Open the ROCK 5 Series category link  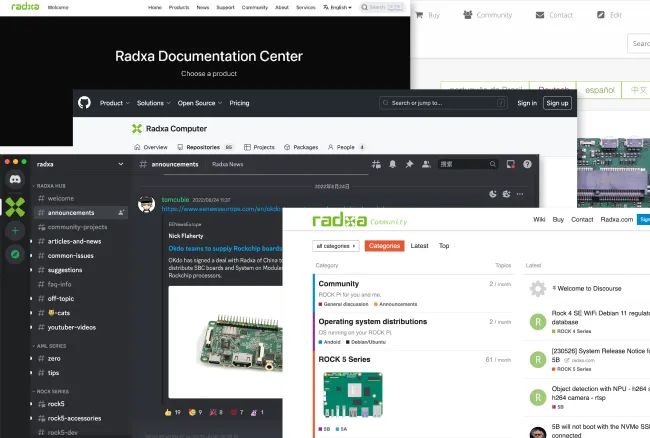point(344,359)
